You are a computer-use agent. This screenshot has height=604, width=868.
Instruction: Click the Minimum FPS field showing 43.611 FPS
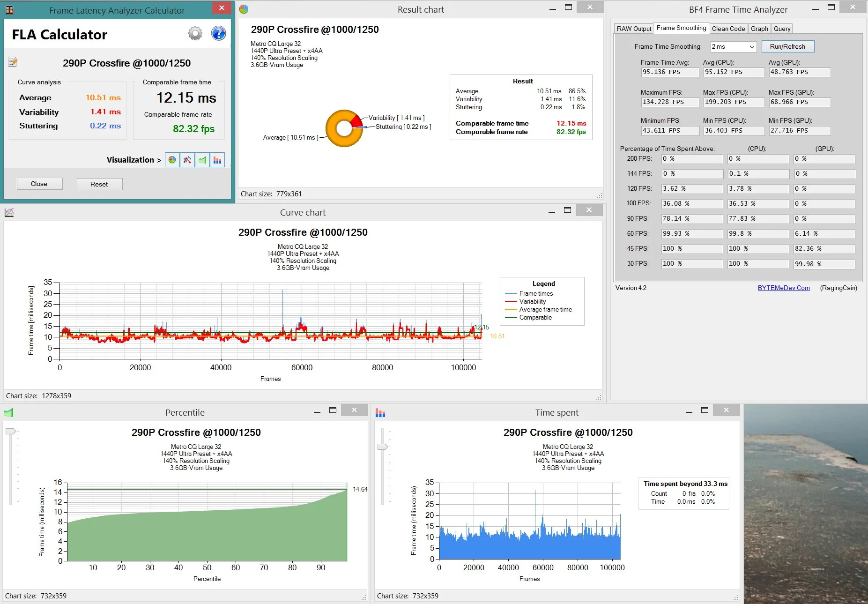670,131
